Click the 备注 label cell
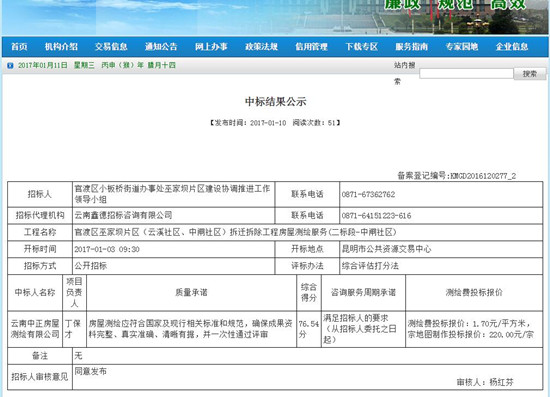 click(40, 356)
